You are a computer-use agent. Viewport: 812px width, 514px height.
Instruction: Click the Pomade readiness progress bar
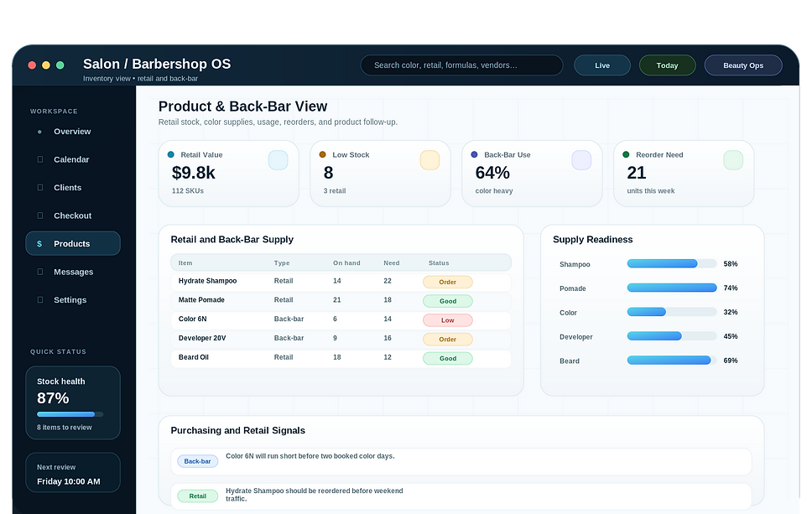coord(672,288)
